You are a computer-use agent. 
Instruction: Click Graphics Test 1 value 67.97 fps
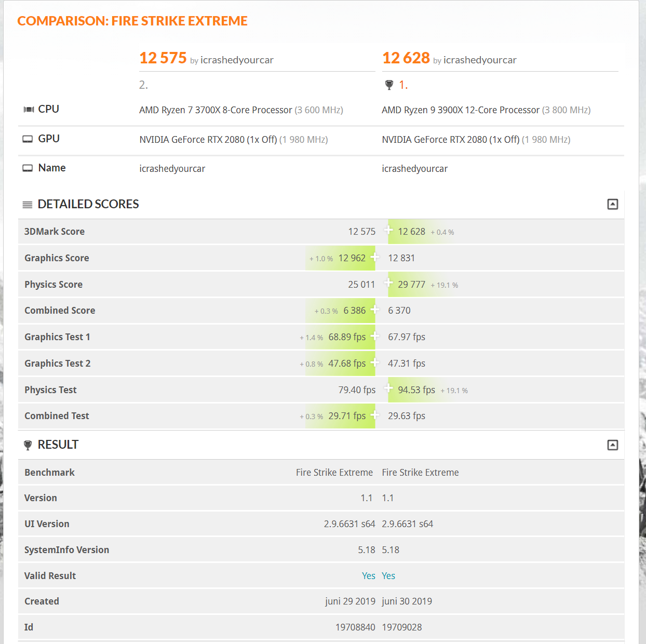407,337
